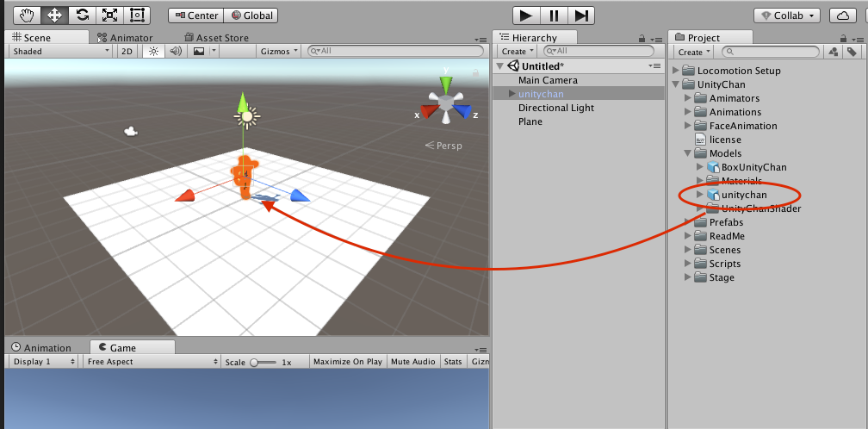Viewport: 868px width, 429px height.
Task: Select the license file
Action: (718, 140)
